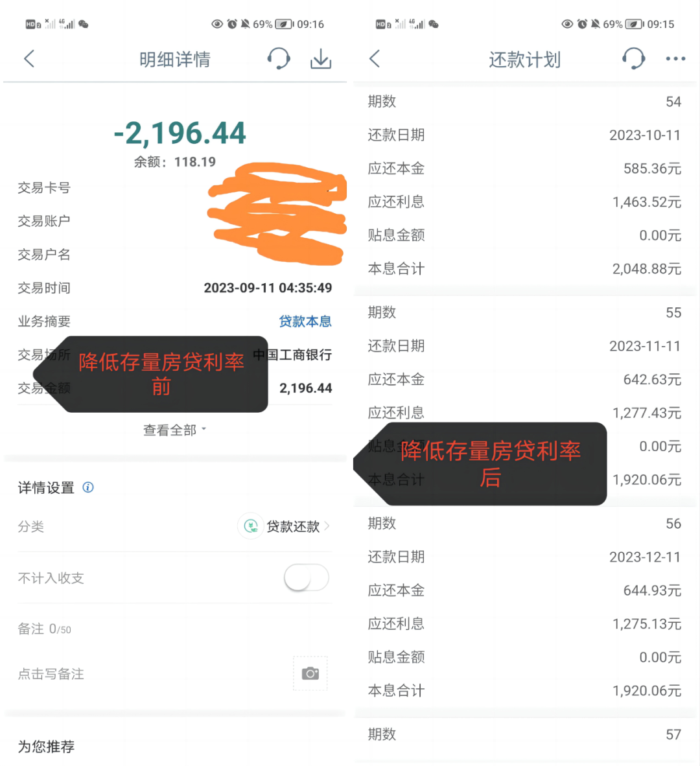700x766 pixels.
Task: Download the transaction detail receipt
Action: click(321, 59)
